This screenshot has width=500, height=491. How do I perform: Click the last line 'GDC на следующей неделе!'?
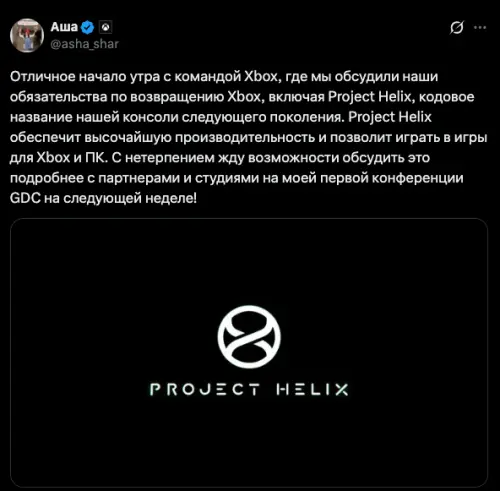[103, 199]
